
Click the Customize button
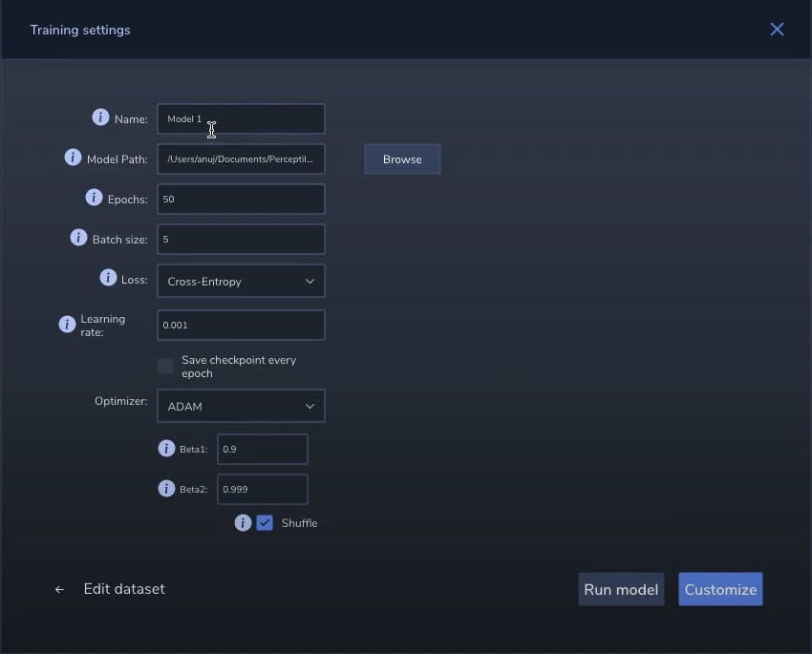coord(720,589)
